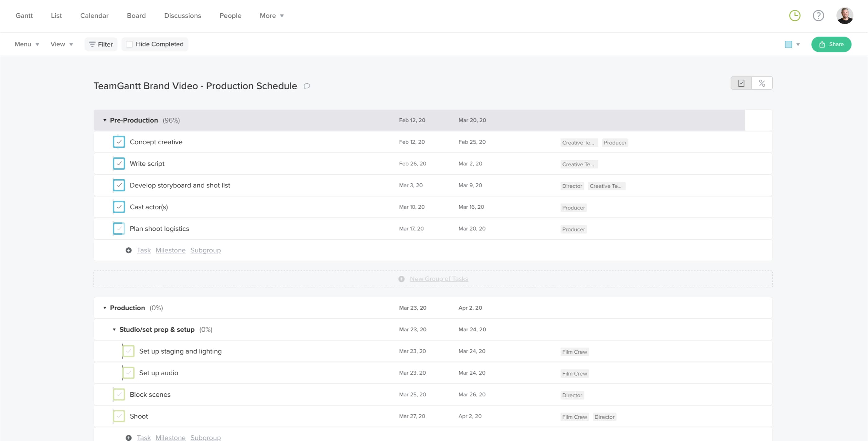Image resolution: width=868 pixels, height=441 pixels.
Task: Collapse the Pre-Production group
Action: tap(104, 120)
